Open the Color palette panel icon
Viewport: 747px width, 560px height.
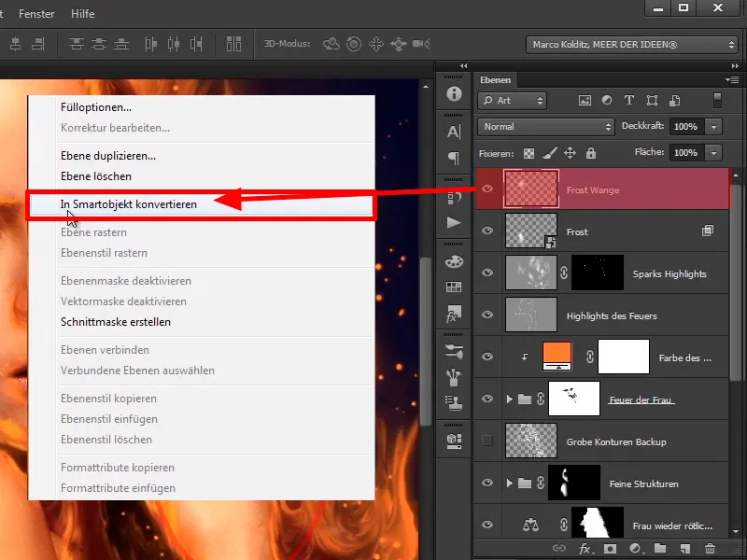(454, 261)
